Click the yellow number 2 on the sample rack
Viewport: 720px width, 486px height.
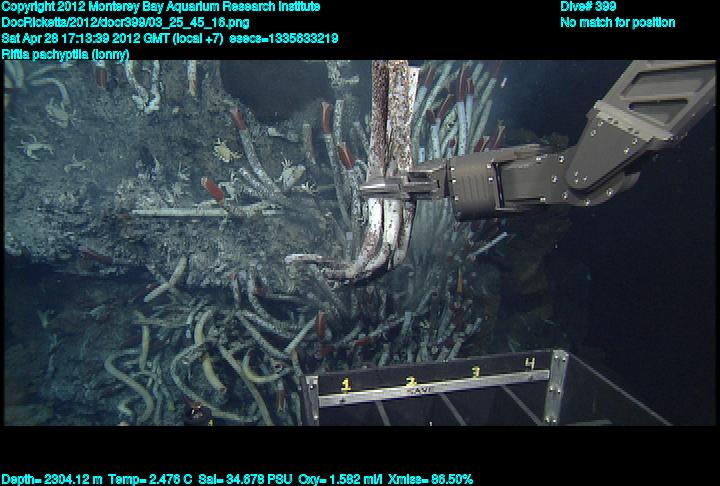pyautogui.click(x=411, y=381)
